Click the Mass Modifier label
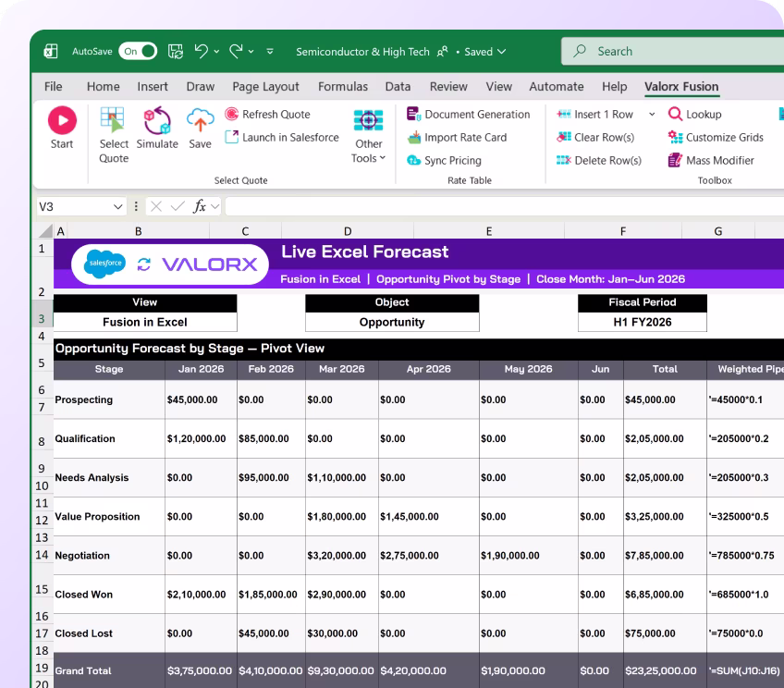Screen dimensions: 784x688 (719, 160)
